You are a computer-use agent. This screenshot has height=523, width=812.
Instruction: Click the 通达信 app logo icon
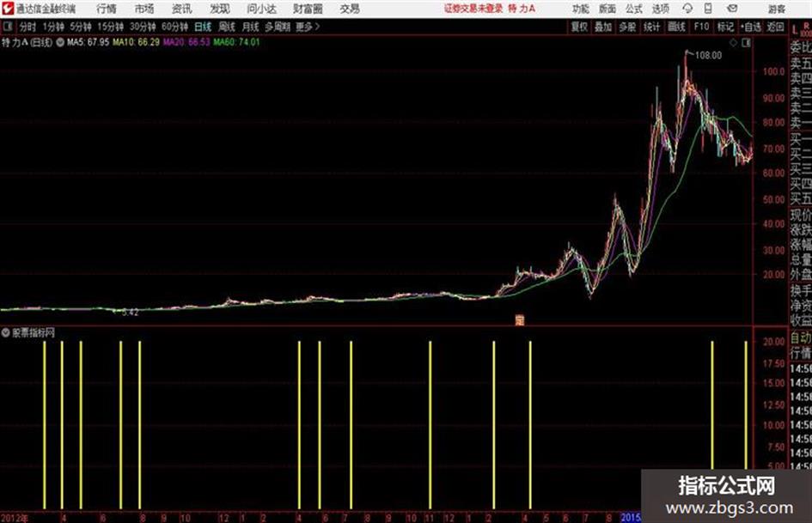[x=8, y=9]
